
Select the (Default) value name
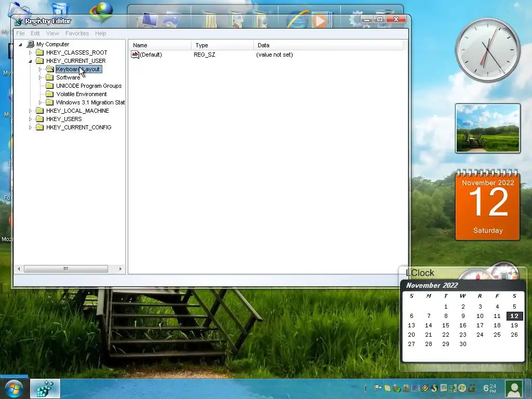click(x=151, y=55)
